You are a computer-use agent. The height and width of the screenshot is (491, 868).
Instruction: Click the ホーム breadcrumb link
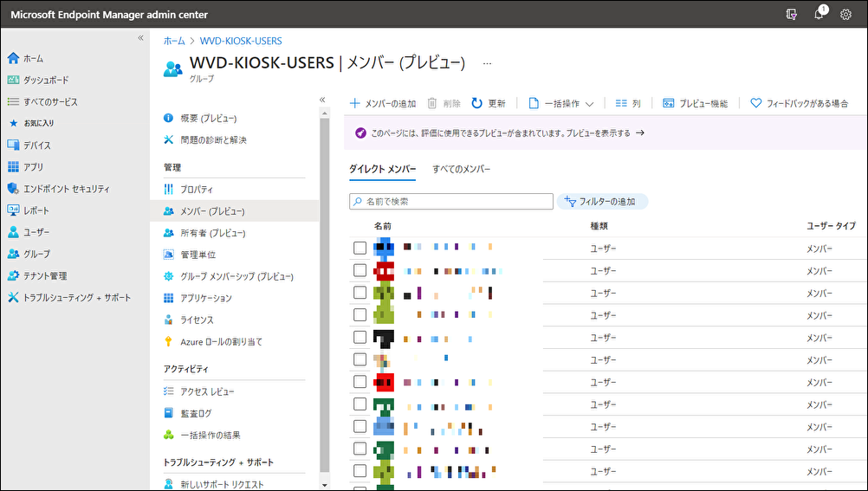pyautogui.click(x=174, y=41)
